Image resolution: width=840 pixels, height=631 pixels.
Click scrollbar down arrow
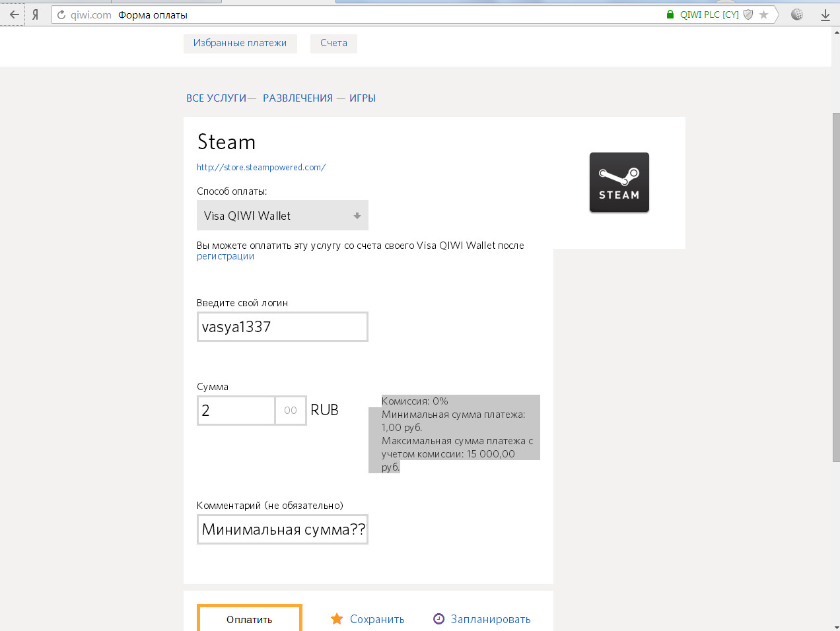(836, 626)
